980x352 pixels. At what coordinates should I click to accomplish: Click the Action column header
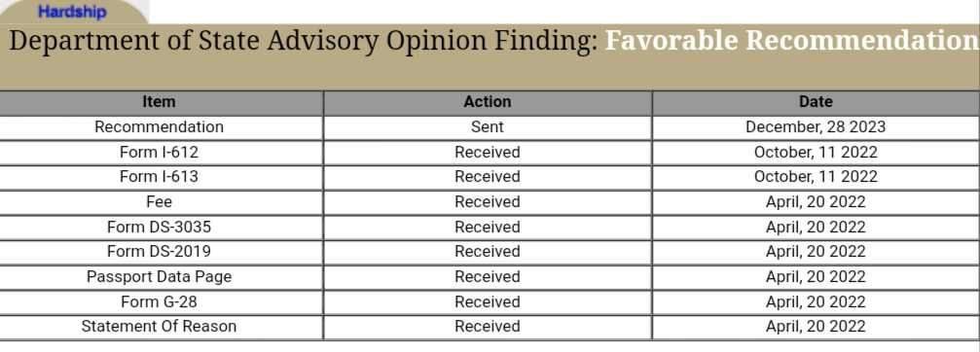[x=488, y=102]
